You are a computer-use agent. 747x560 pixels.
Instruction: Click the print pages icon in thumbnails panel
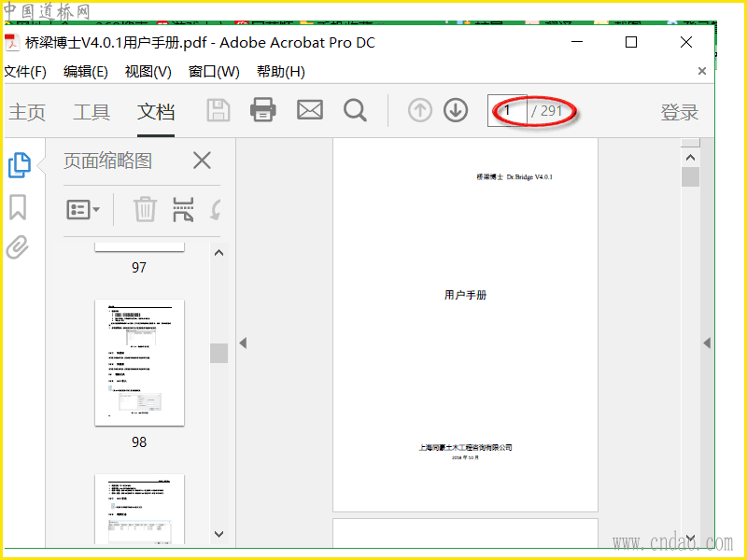pyautogui.click(x=183, y=209)
